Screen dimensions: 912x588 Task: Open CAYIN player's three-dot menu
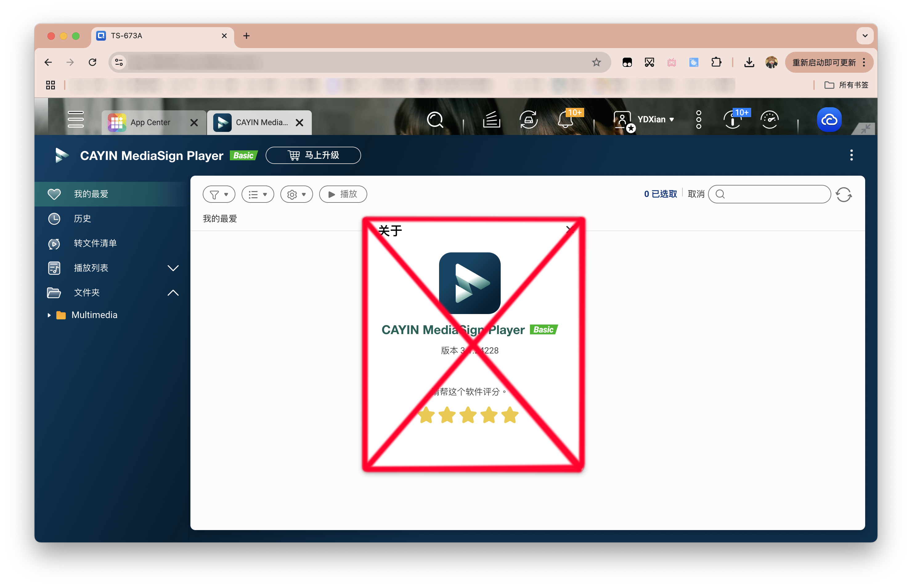[x=851, y=155]
